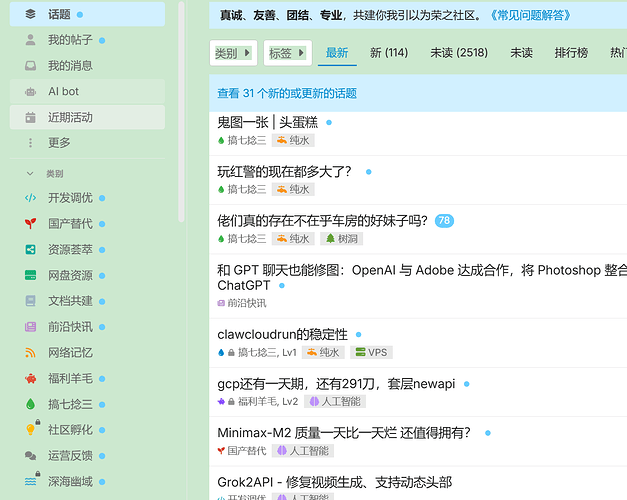Click the 国产替代 sprout icon
Viewport: 627px width, 500px height.
point(30,224)
